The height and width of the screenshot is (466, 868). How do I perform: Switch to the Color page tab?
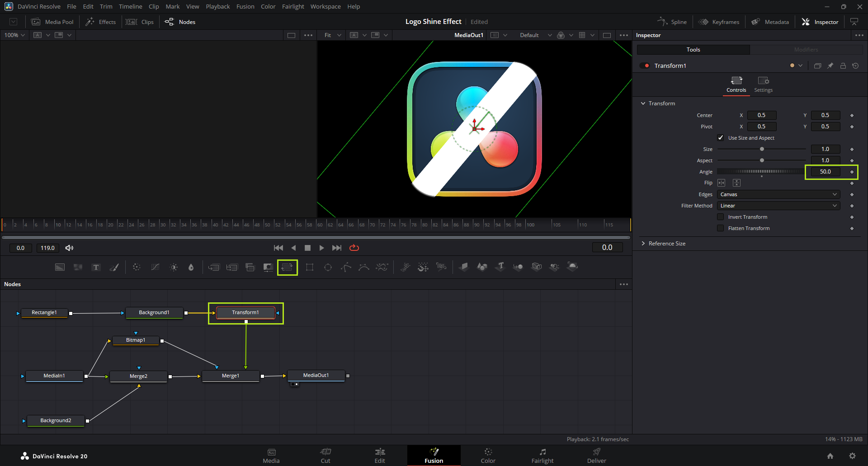point(488,455)
